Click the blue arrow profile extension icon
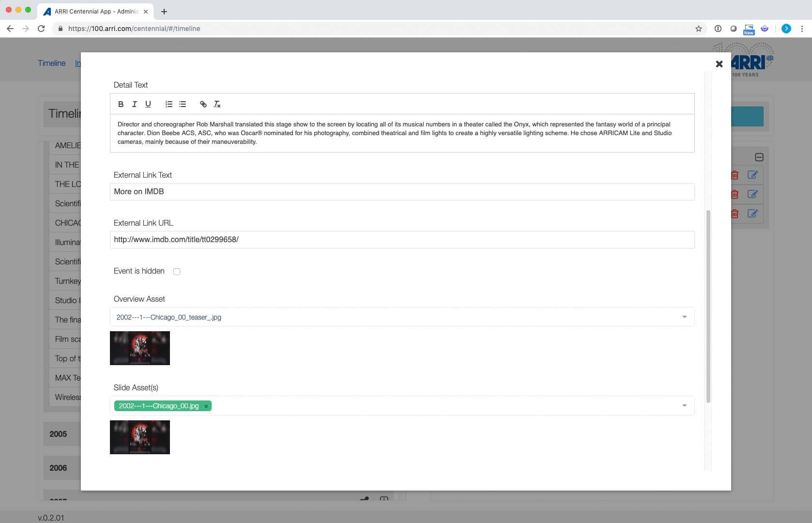This screenshot has width=812, height=523. (786, 29)
